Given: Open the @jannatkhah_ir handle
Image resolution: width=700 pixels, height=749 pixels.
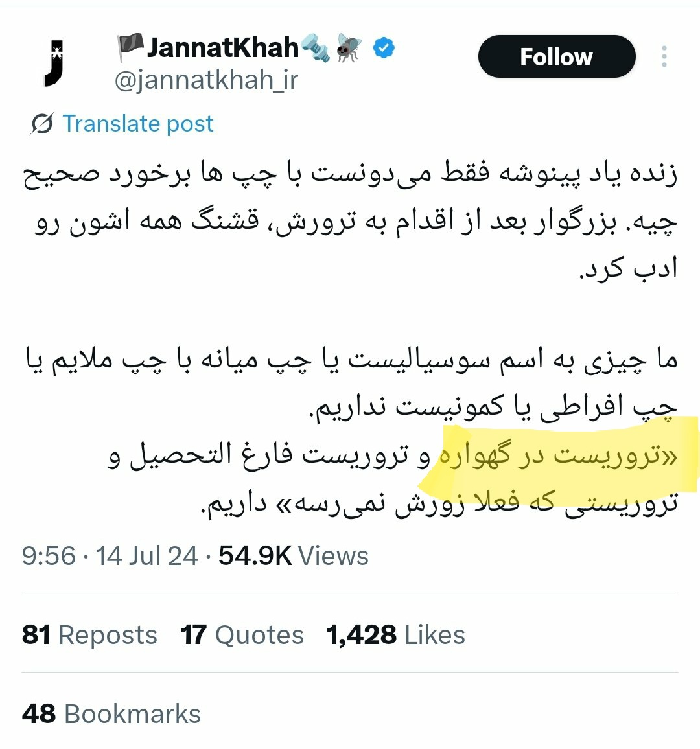Looking at the screenshot, I should [206, 80].
